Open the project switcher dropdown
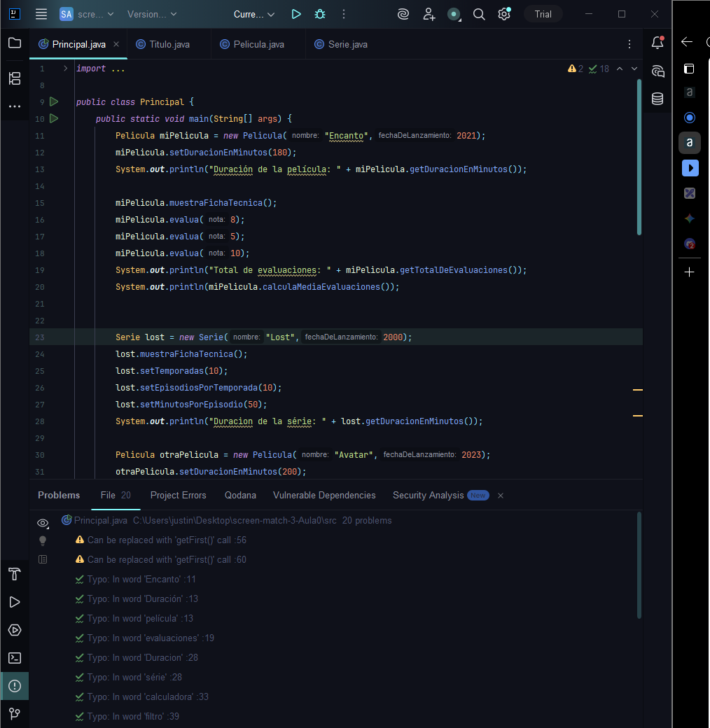The height and width of the screenshot is (728, 710). click(x=87, y=15)
